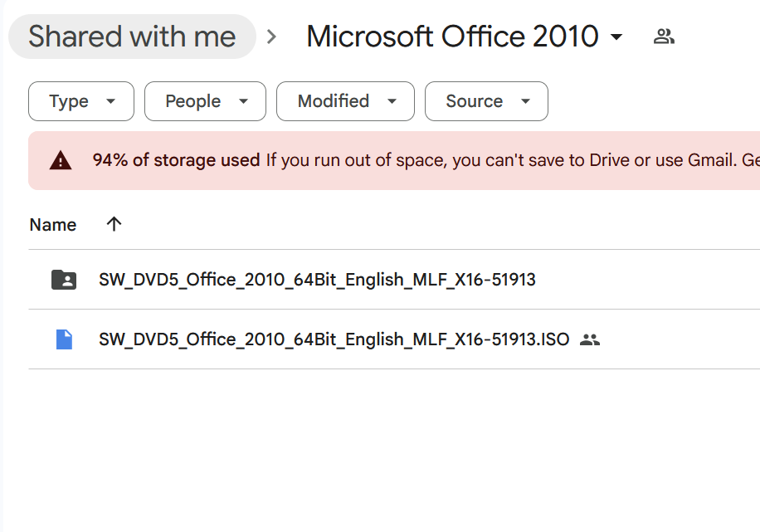This screenshot has width=760, height=532.
Task: Open the People filter dropdown
Action: (x=205, y=101)
